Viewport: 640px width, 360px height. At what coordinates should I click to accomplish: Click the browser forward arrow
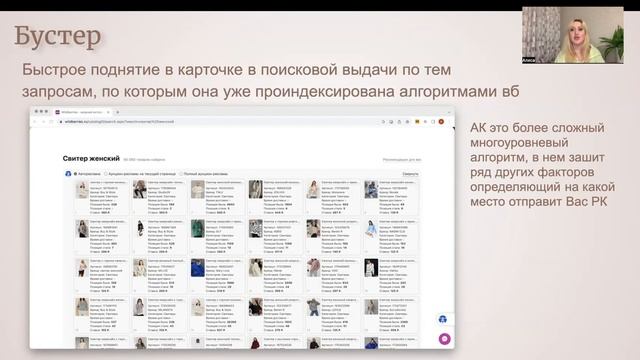(x=43, y=122)
